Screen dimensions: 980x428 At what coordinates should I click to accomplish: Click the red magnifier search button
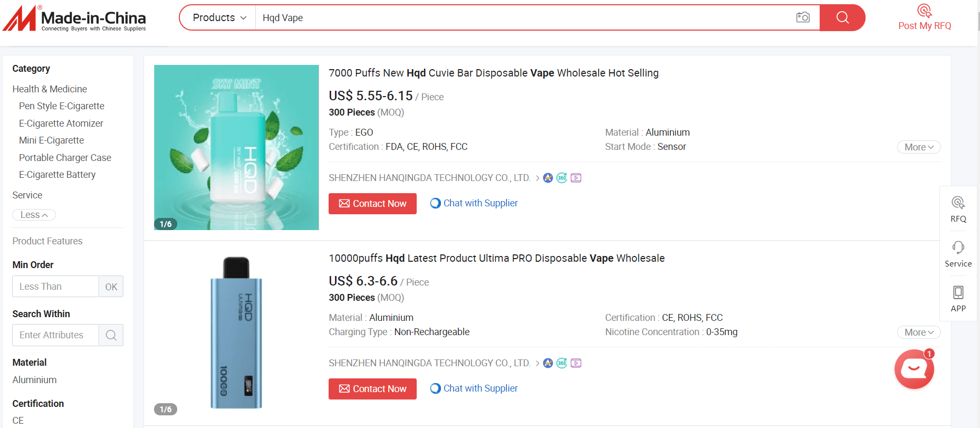coord(842,18)
